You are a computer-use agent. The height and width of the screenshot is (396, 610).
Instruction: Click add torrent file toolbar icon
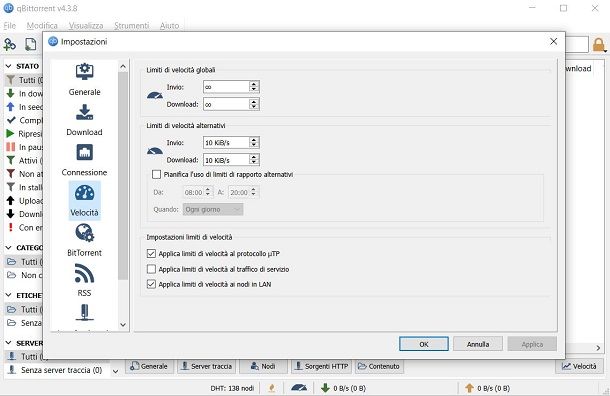(30, 44)
